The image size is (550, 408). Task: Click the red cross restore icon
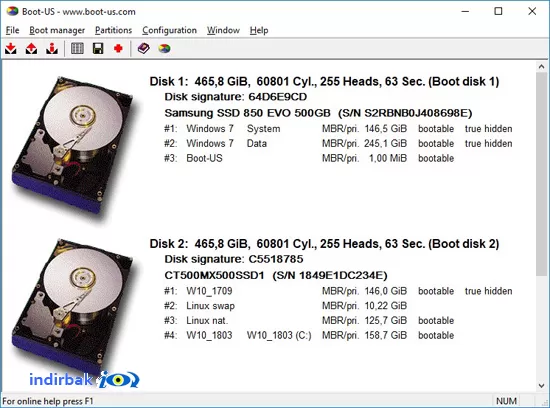118,48
